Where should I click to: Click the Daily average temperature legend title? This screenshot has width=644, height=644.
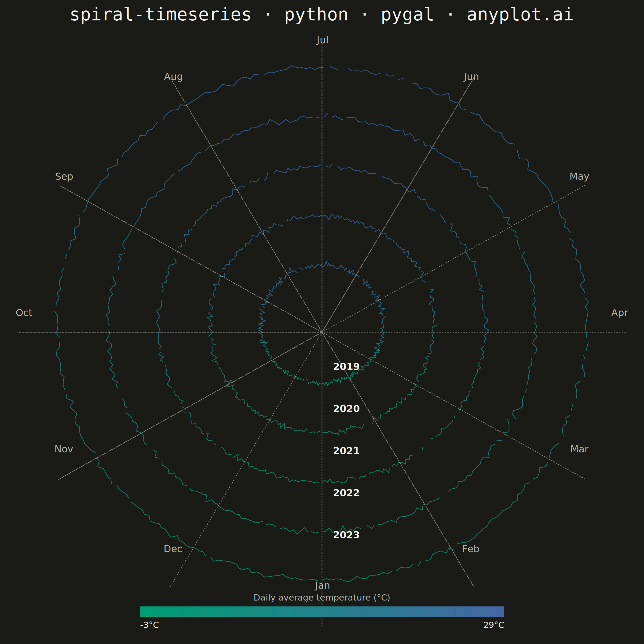click(x=322, y=598)
